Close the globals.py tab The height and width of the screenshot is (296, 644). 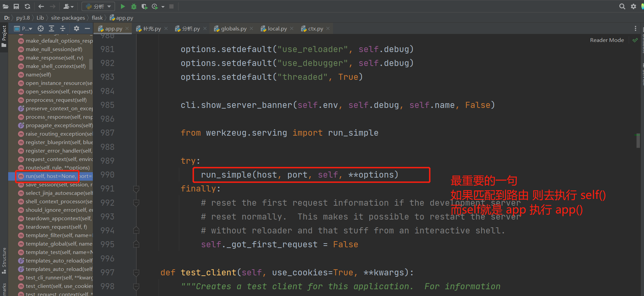[251, 29]
